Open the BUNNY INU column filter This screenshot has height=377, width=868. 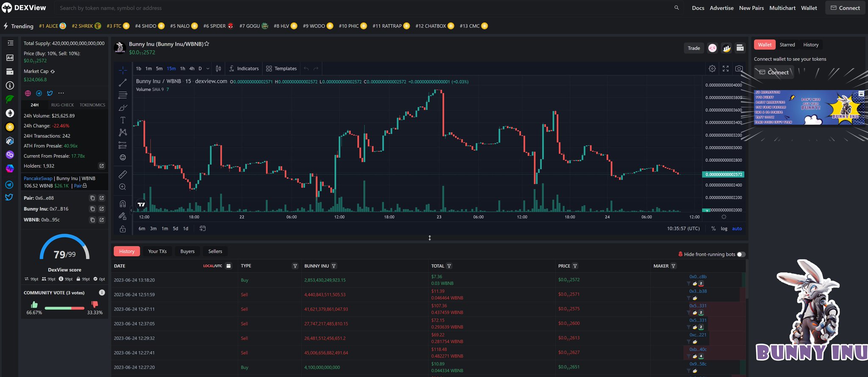click(334, 266)
